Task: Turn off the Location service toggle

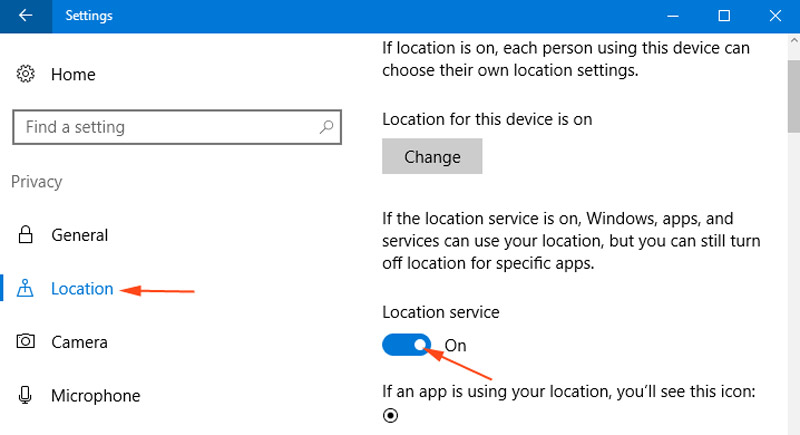Action: pyautogui.click(x=407, y=345)
